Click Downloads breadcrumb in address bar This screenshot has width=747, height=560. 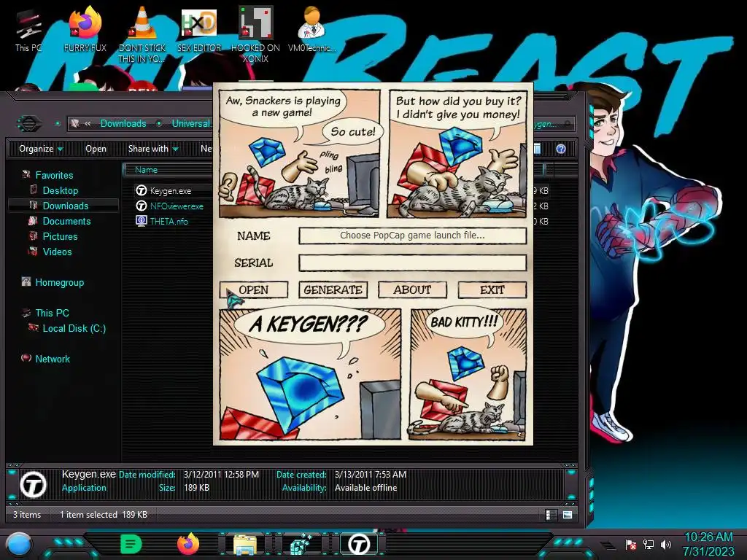point(123,123)
